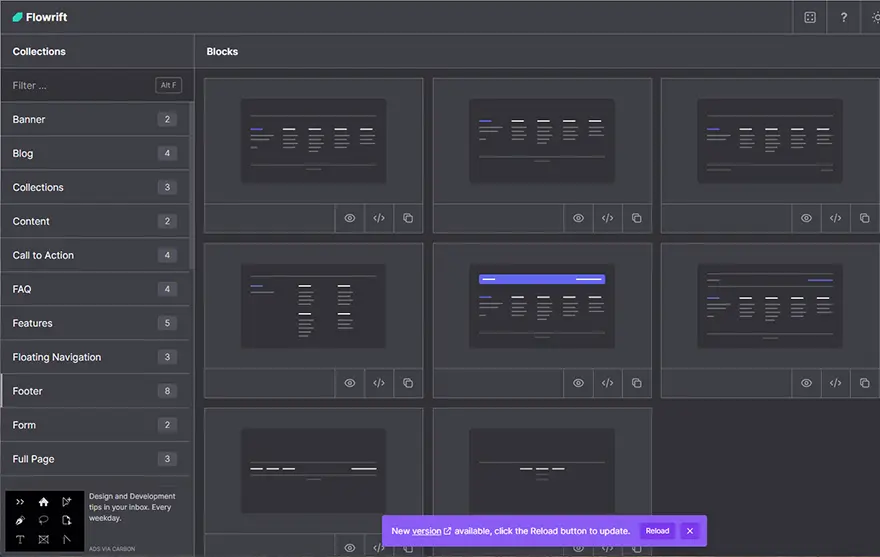Image resolution: width=880 pixels, height=557 pixels.
Task: Select the Footer collection
Action: [95, 391]
